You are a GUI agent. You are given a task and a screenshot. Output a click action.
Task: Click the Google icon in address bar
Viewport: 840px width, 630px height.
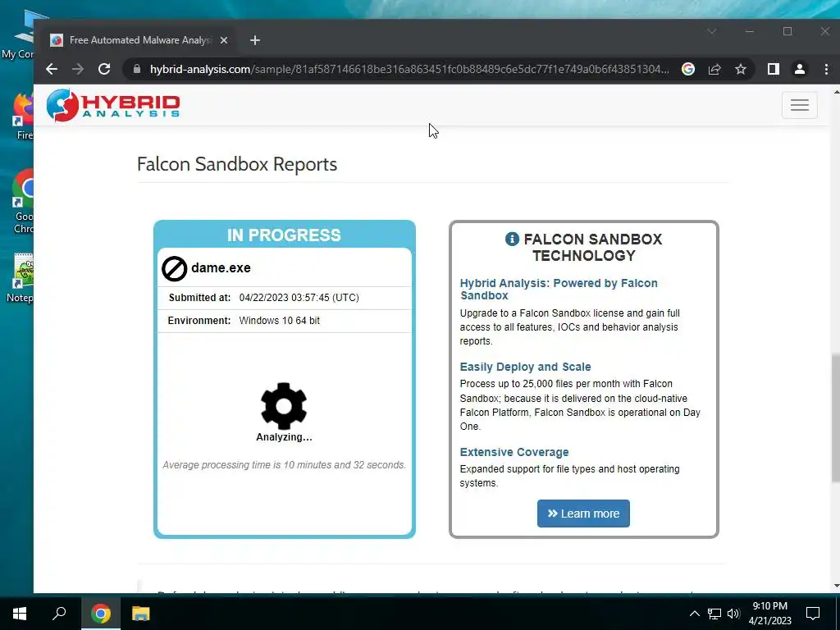pyautogui.click(x=688, y=69)
